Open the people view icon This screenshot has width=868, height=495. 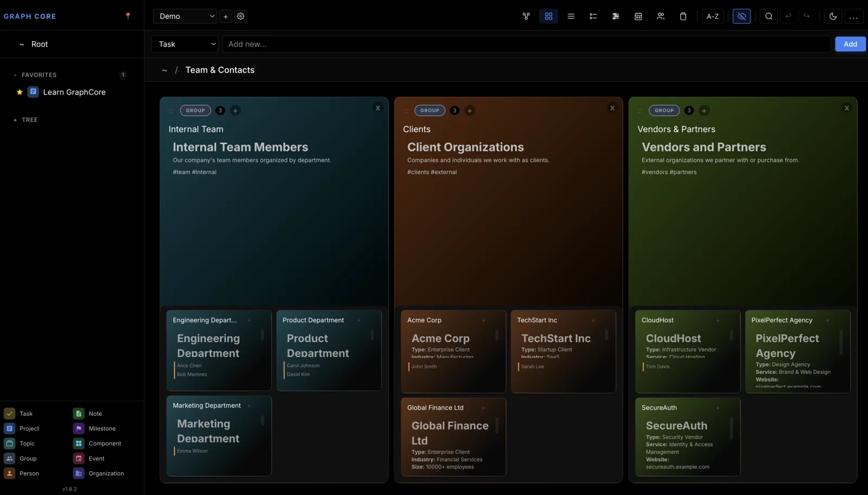point(660,16)
